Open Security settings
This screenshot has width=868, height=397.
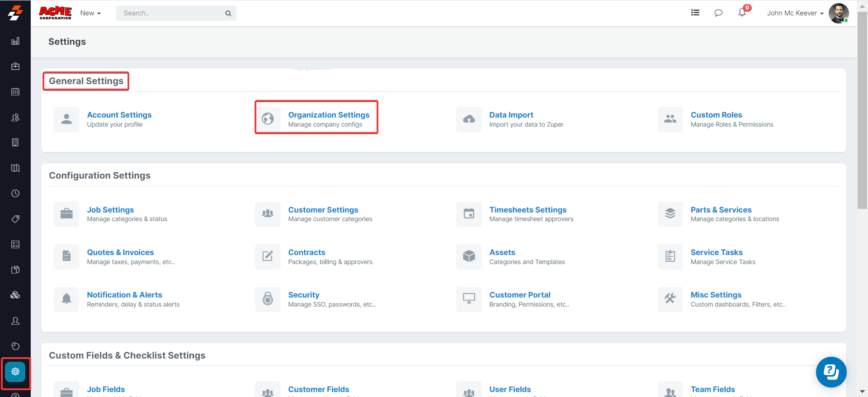(304, 295)
